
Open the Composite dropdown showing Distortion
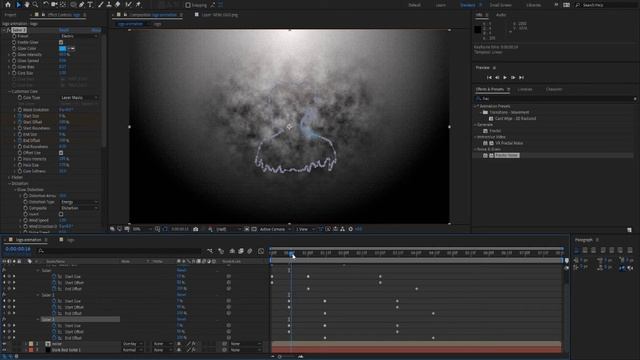point(79,208)
